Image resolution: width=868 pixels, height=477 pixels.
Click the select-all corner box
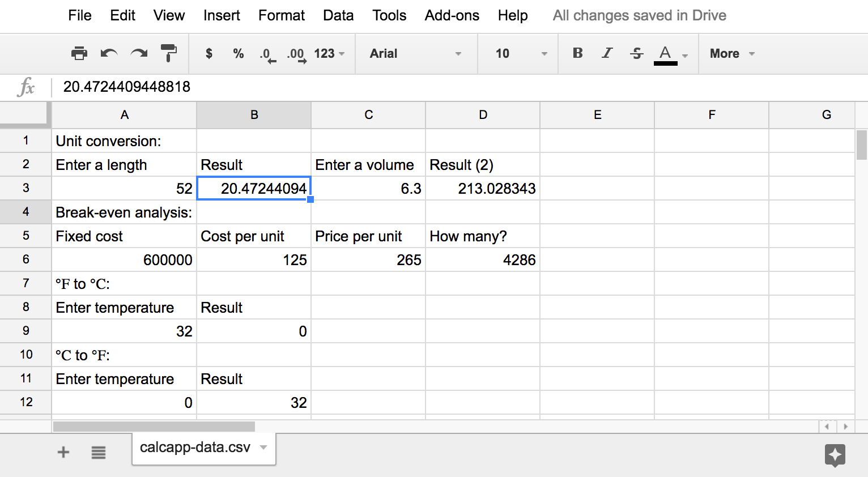tap(25, 114)
